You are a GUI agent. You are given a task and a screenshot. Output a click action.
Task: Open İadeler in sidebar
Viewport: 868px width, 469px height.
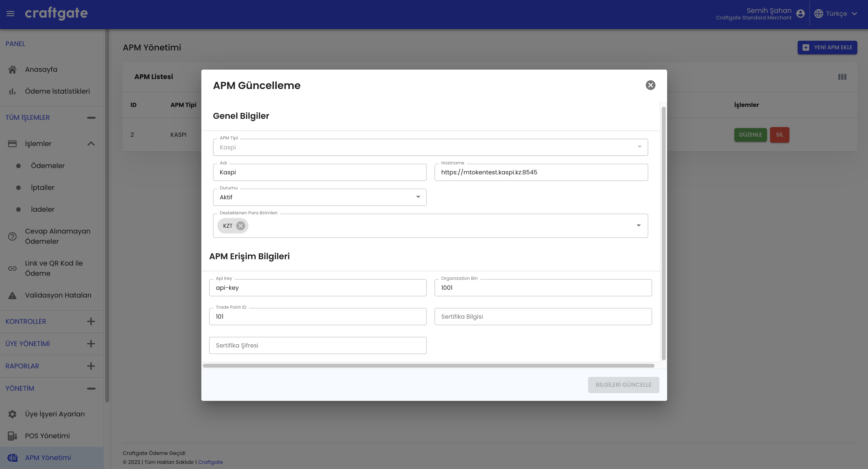point(52,209)
